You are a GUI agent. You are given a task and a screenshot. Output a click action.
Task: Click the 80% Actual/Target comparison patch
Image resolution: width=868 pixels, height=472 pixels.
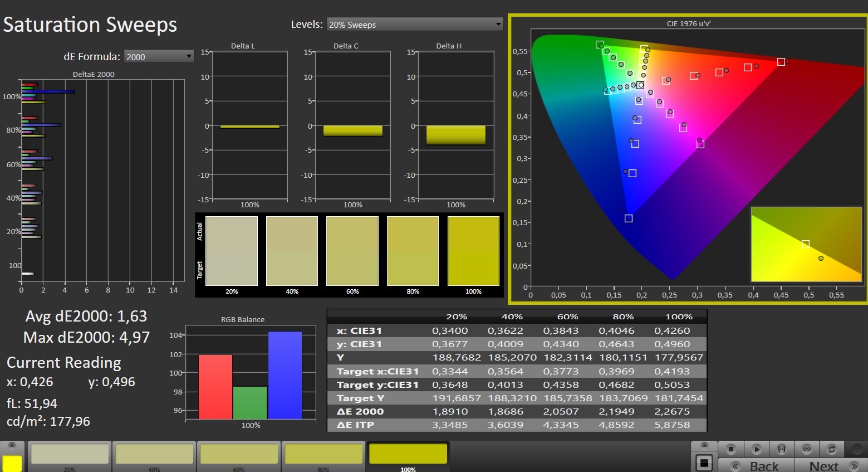413,251
